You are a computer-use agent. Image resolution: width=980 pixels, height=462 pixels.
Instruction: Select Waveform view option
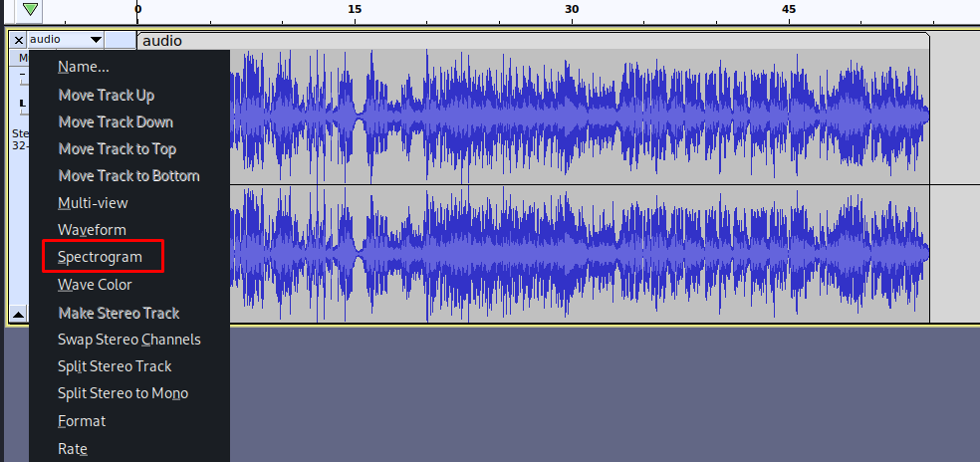(92, 229)
